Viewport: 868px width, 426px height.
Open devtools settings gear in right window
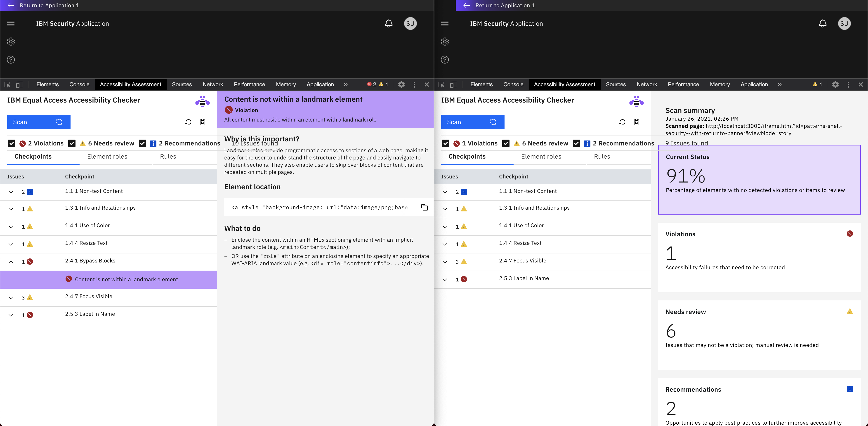coord(835,84)
